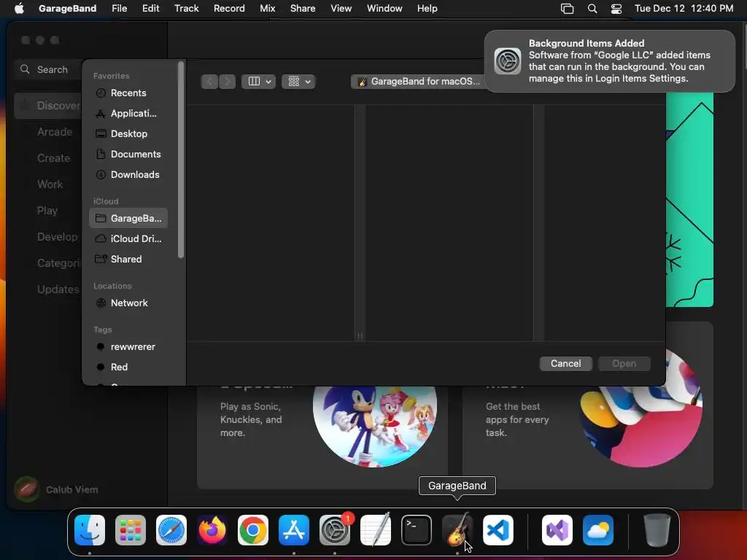747x560 pixels.
Task: Open the Help menu
Action: pyautogui.click(x=427, y=9)
